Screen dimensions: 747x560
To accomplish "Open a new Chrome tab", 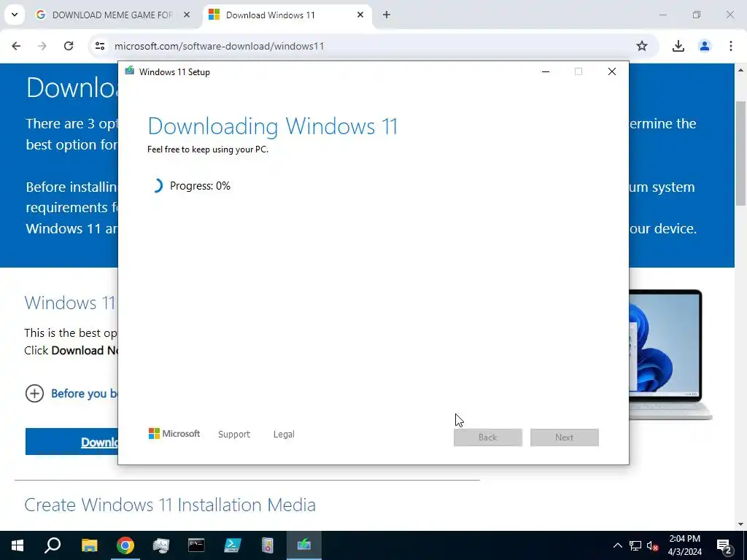I will click(x=387, y=15).
